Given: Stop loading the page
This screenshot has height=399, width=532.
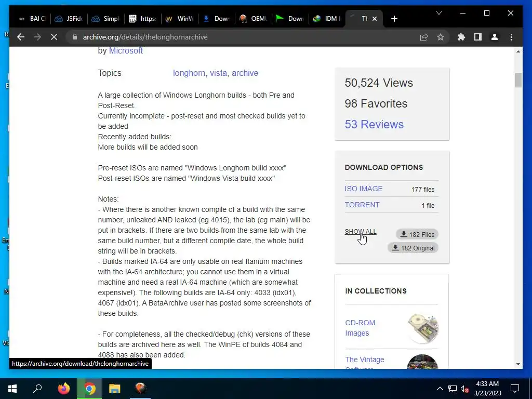Looking at the screenshot, I should 54,37.
